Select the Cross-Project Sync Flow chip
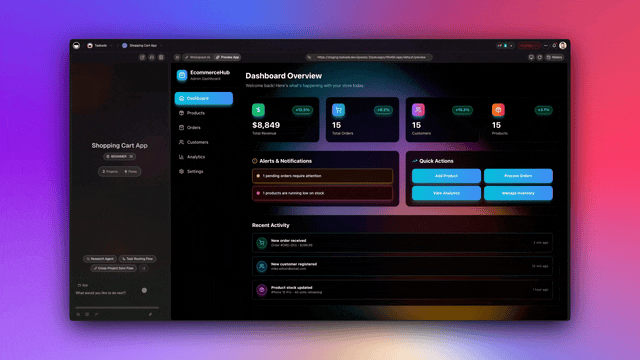 114,268
